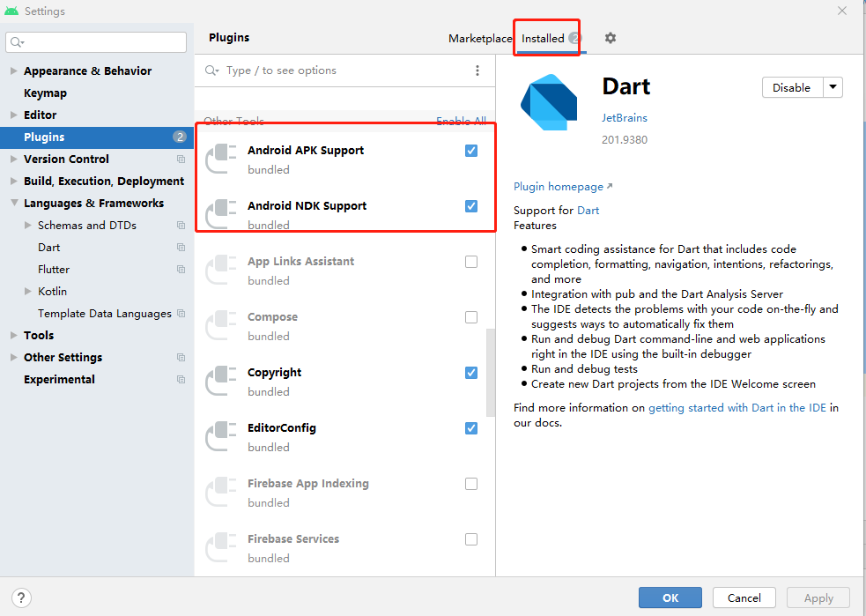Expand the Appearance & Behavior section
This screenshot has width=866, height=616.
pyautogui.click(x=14, y=71)
